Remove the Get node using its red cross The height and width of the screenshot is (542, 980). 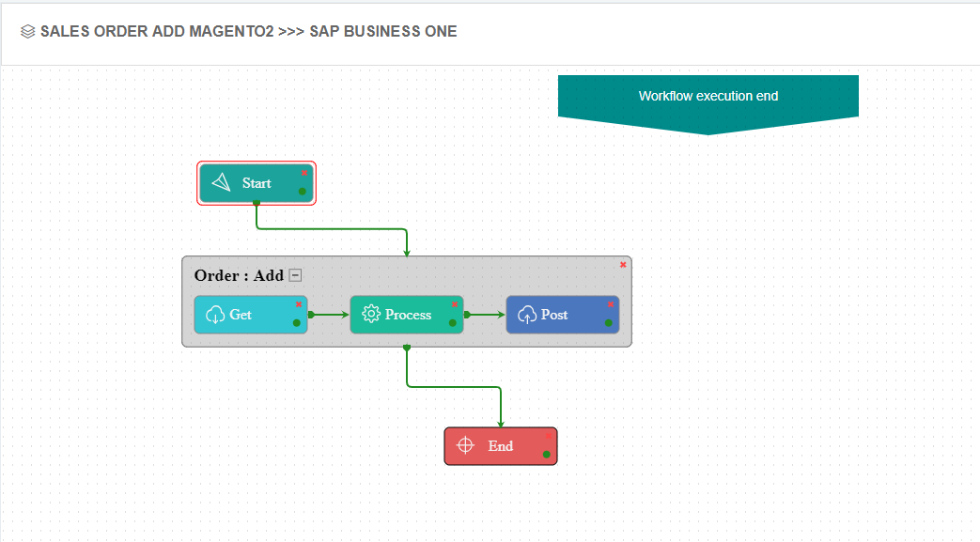coord(299,304)
